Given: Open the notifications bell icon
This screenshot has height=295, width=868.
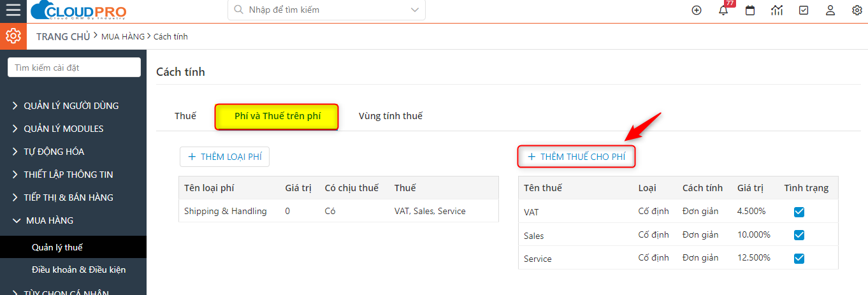Looking at the screenshot, I should pyautogui.click(x=723, y=10).
